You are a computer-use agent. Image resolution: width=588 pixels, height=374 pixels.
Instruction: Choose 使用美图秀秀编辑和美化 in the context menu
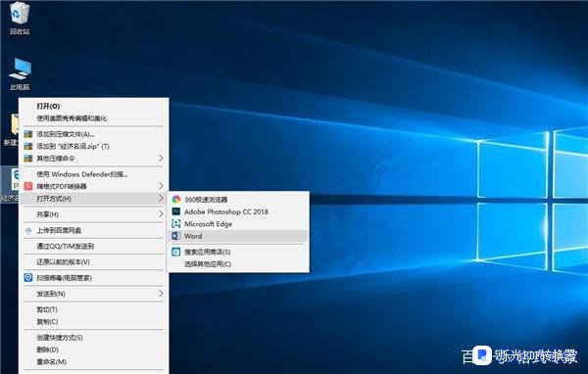pyautogui.click(x=72, y=118)
